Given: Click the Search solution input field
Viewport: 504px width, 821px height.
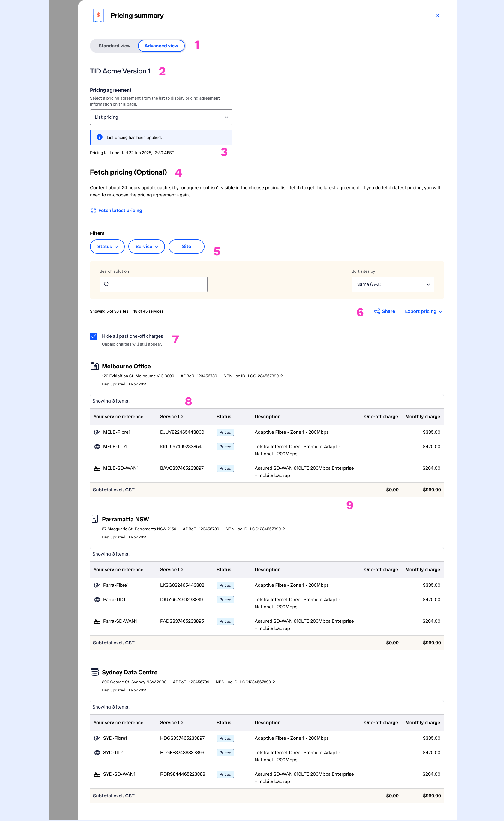Looking at the screenshot, I should (153, 284).
